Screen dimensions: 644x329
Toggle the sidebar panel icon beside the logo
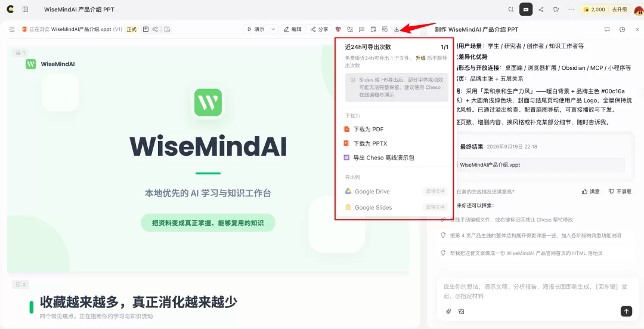(26, 9)
